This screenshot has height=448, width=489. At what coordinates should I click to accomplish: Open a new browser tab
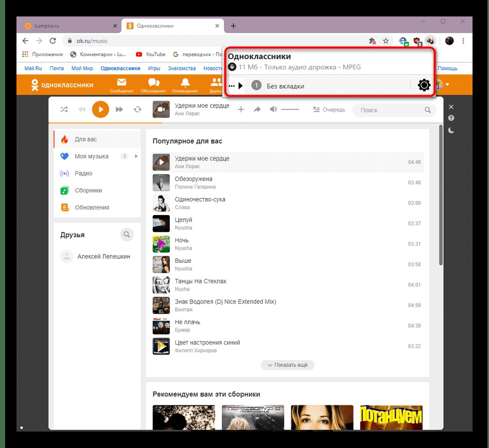[x=233, y=26]
